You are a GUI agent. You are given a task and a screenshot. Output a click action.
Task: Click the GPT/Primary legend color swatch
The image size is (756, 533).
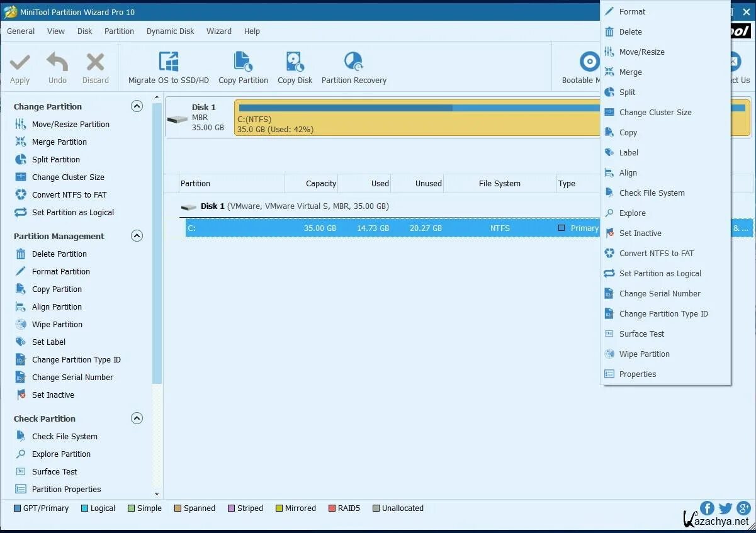pos(17,508)
